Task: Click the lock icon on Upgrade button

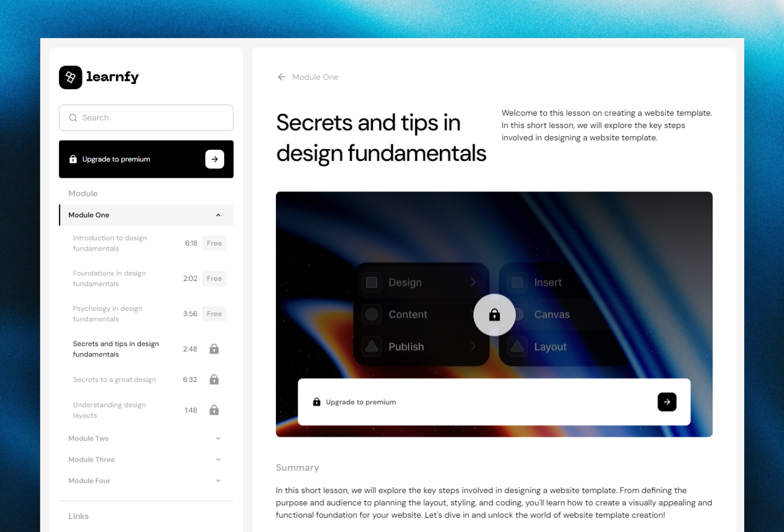Action: [x=73, y=158]
